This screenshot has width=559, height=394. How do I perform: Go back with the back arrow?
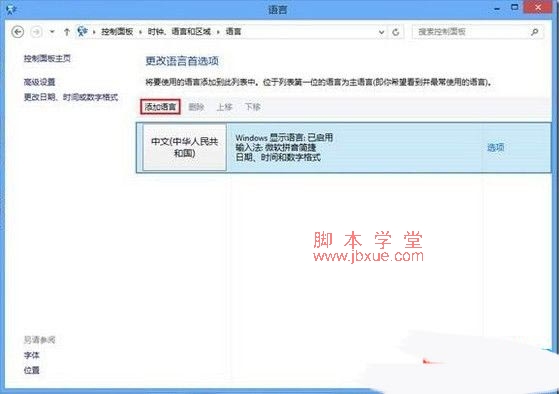point(17,32)
